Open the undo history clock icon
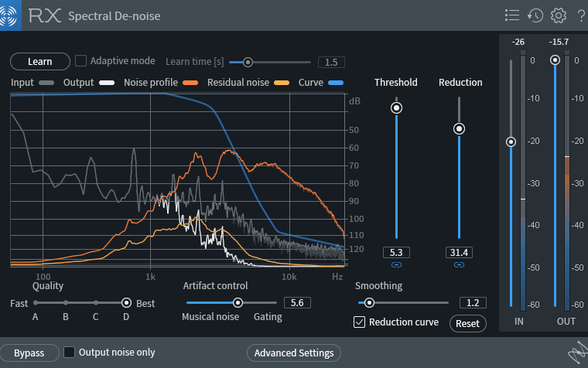 pos(535,15)
